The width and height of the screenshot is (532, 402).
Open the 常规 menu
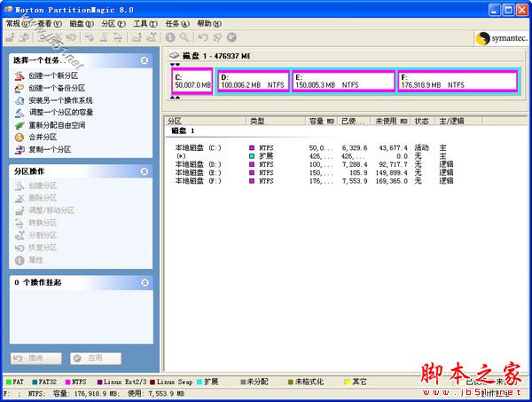(x=18, y=24)
